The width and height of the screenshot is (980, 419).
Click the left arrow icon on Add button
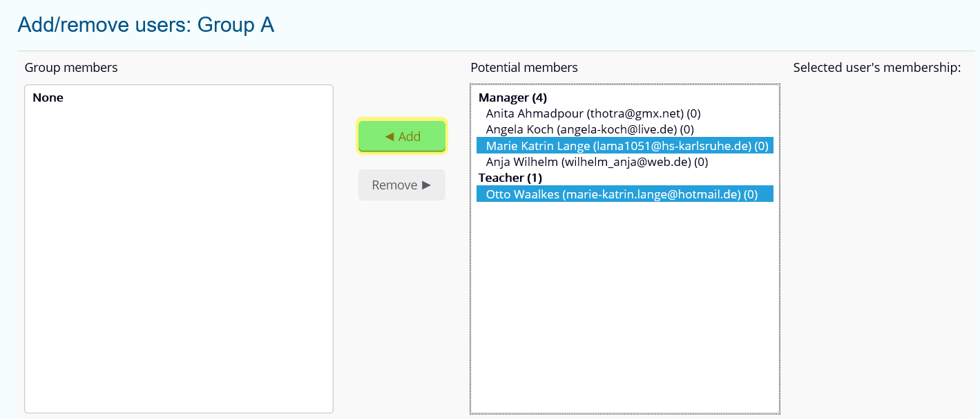click(x=390, y=136)
